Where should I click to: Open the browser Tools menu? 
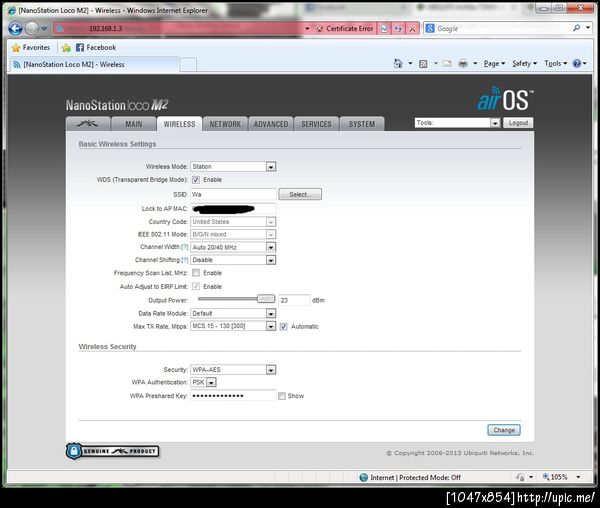click(x=556, y=64)
